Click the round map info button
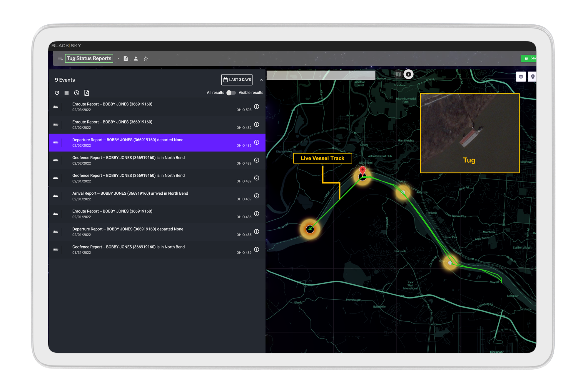Screen dimensions: 588x392 [408, 74]
